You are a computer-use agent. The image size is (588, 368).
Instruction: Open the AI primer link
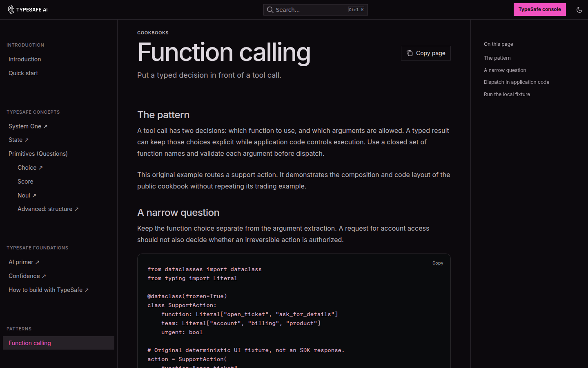point(24,262)
